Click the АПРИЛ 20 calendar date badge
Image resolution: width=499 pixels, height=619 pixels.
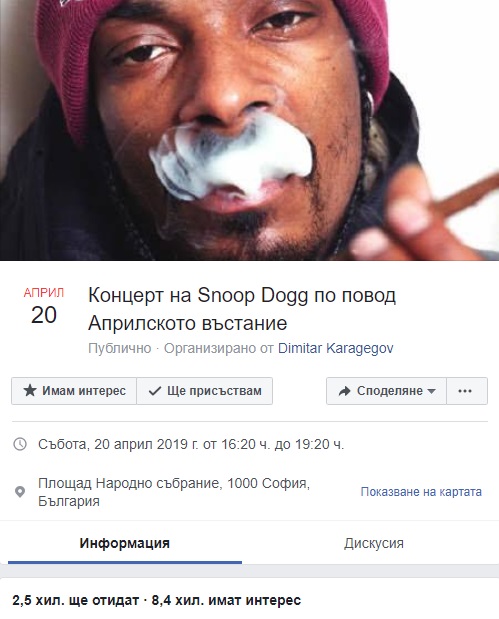click(43, 306)
